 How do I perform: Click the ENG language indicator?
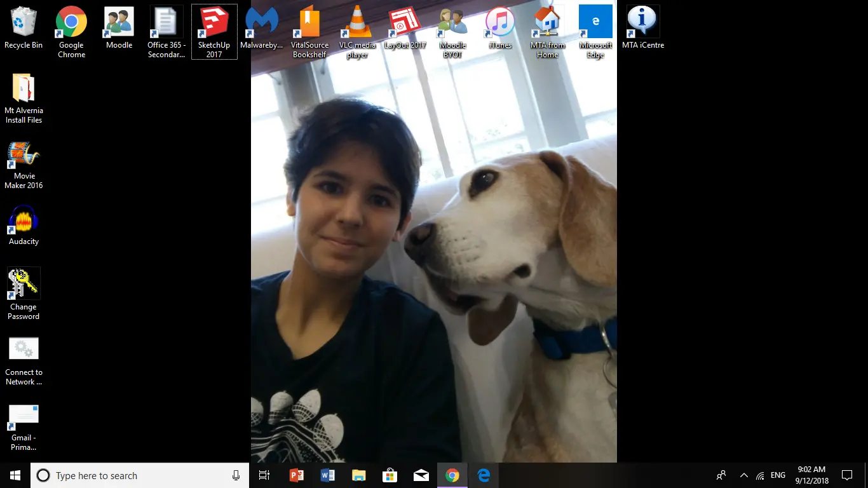[778, 475]
